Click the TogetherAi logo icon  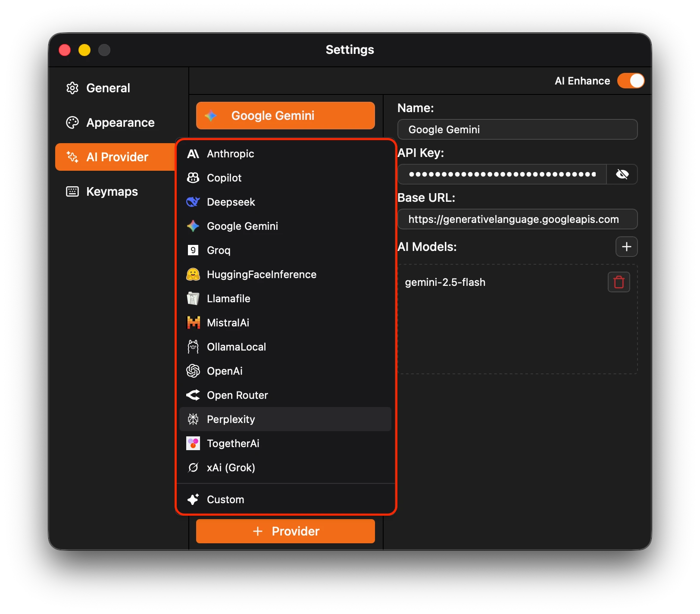pyautogui.click(x=193, y=443)
